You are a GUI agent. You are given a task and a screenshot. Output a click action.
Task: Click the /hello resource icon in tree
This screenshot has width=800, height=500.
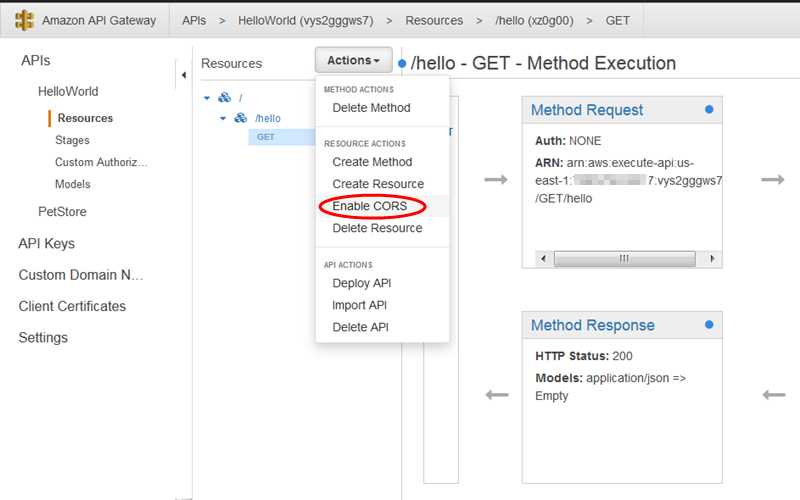click(x=240, y=118)
